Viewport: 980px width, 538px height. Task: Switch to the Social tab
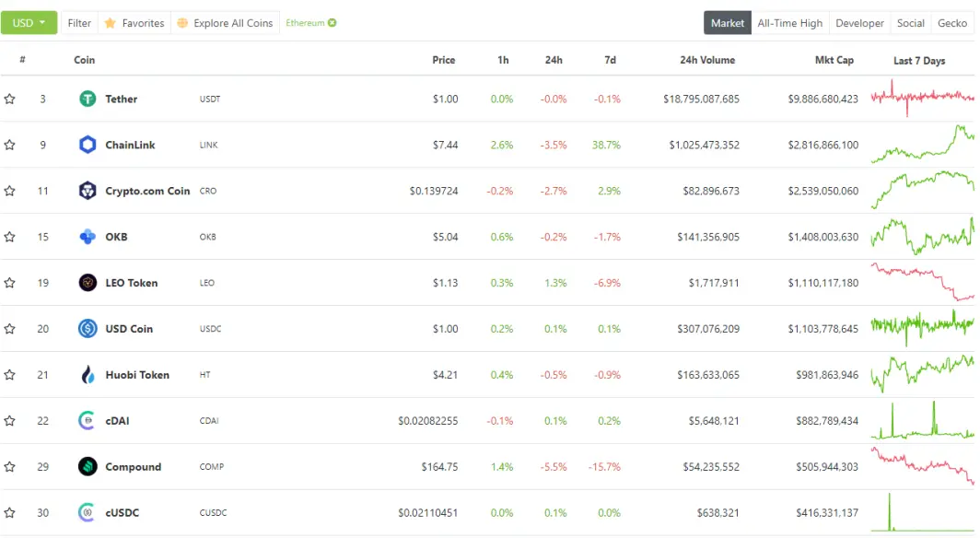(911, 23)
